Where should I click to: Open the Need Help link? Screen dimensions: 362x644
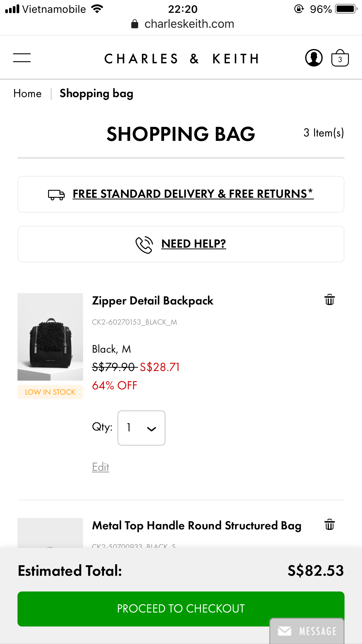click(194, 244)
